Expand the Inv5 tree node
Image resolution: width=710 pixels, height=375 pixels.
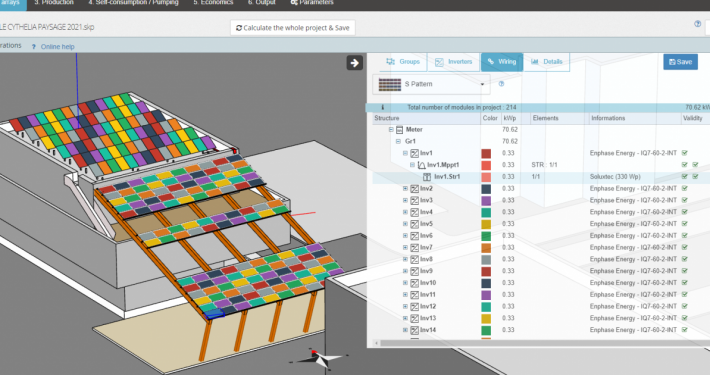coord(405,224)
